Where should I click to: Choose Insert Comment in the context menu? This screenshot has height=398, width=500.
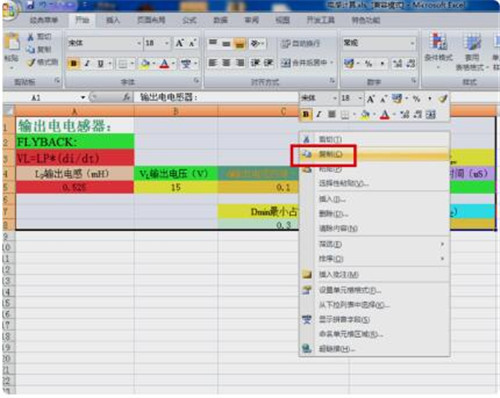click(x=375, y=274)
